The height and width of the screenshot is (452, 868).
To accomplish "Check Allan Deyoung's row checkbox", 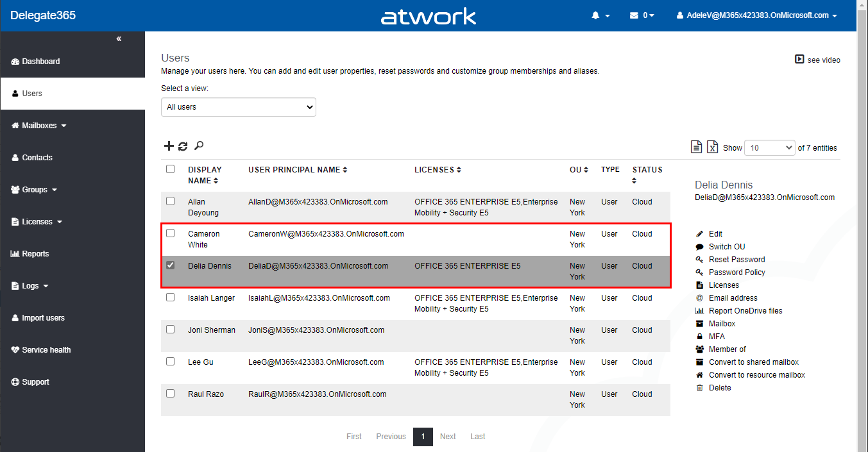I will point(170,201).
